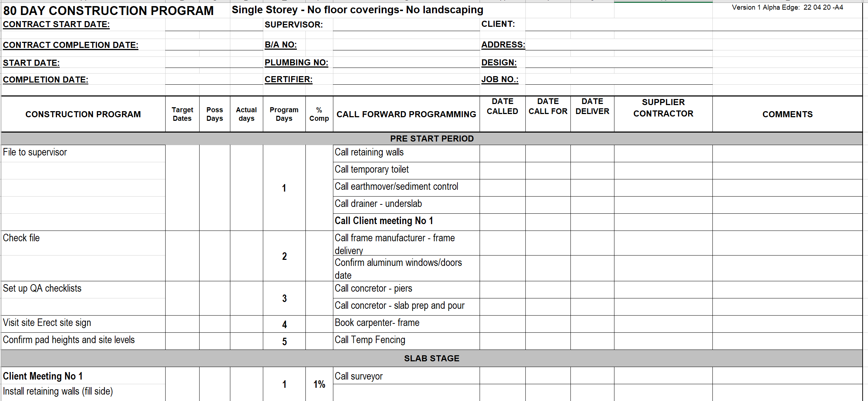
Task: Click the % Comp column header
Action: pos(319,114)
